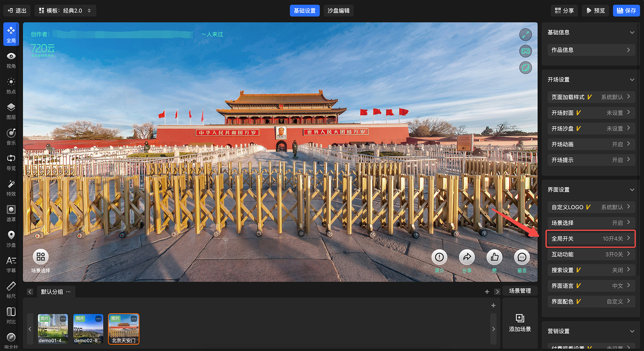Open the 全局开关 switches row
This screenshot has width=644, height=351.
click(591, 238)
